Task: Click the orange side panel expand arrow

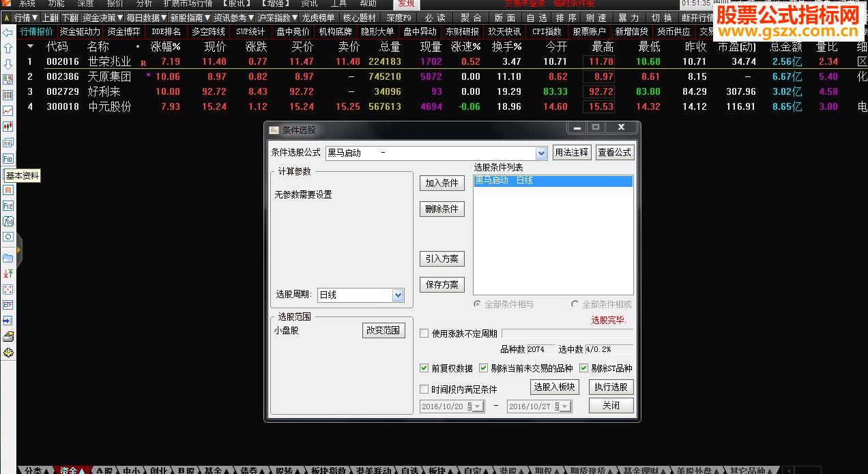Action: [x=19, y=252]
